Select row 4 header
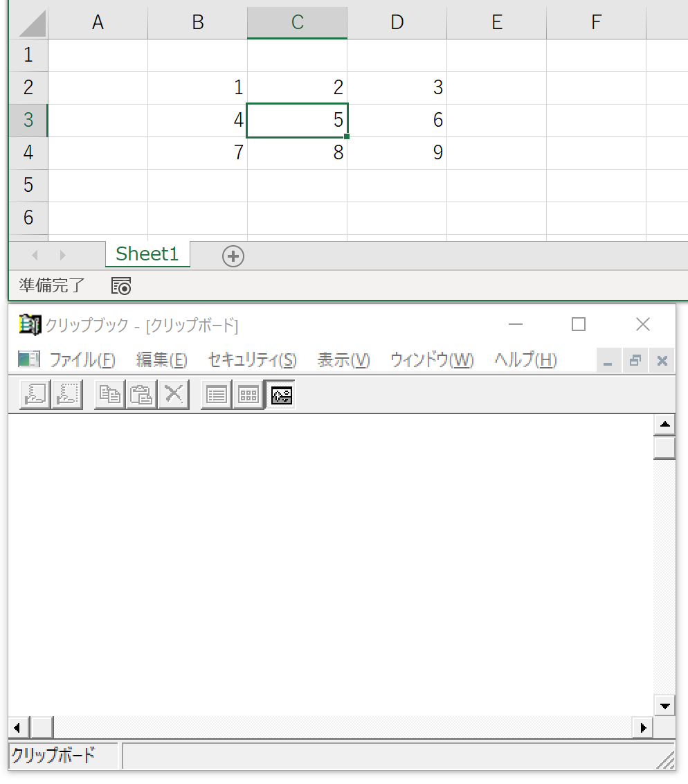The height and width of the screenshot is (784, 688). 28,152
